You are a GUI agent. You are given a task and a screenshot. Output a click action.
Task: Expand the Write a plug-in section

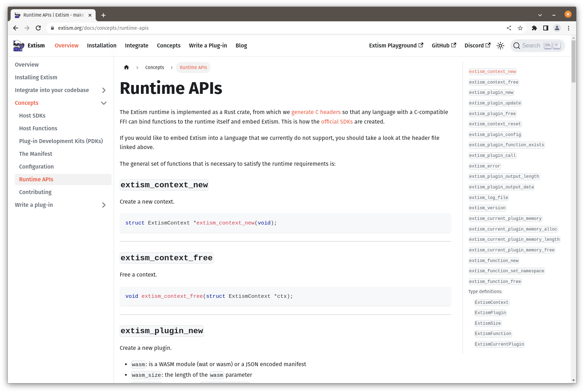tap(104, 205)
